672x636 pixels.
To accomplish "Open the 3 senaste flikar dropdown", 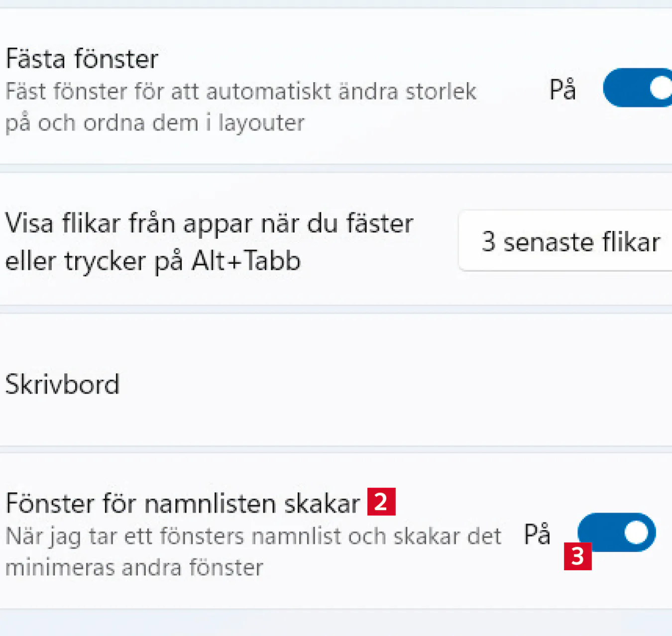I will pos(567,242).
